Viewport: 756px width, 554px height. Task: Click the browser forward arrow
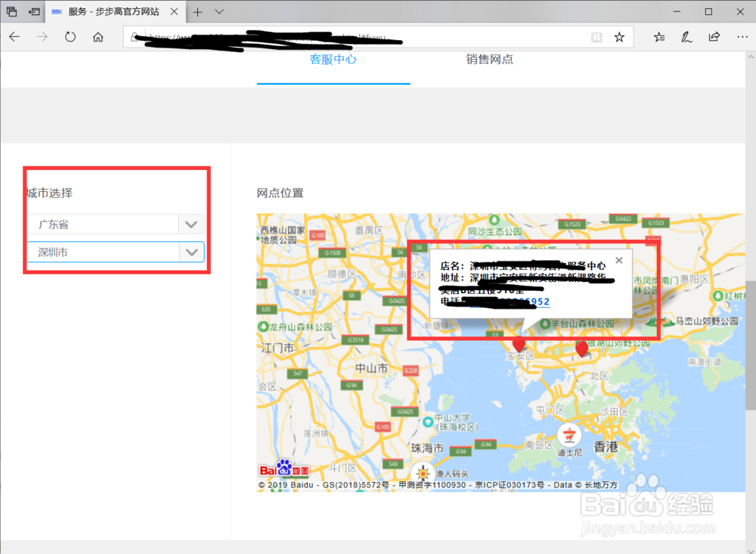point(42,36)
